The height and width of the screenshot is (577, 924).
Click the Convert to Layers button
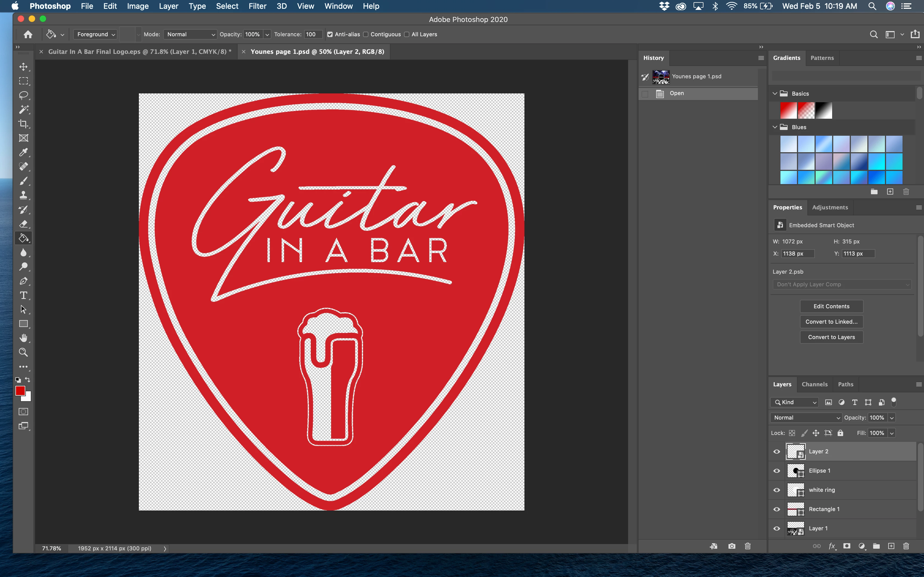831,337
